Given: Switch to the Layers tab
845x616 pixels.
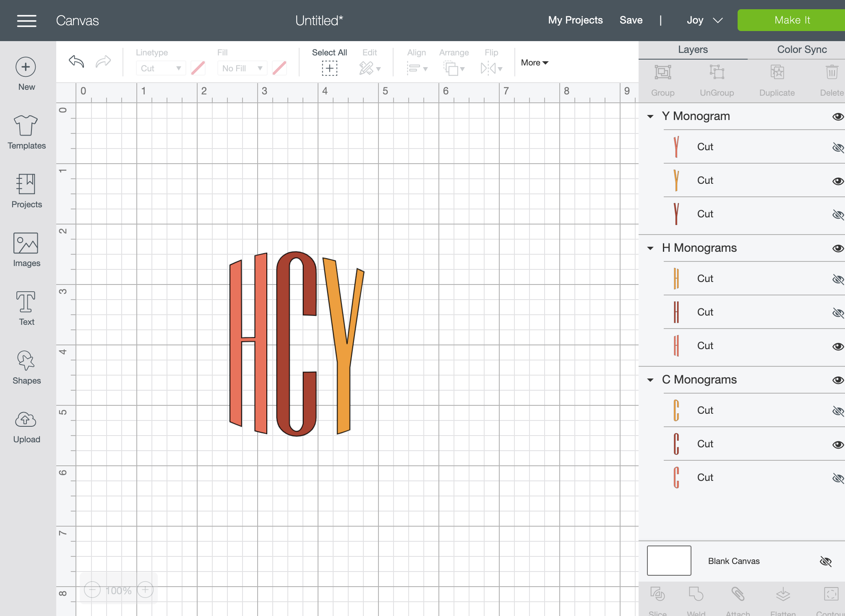Looking at the screenshot, I should 693,50.
